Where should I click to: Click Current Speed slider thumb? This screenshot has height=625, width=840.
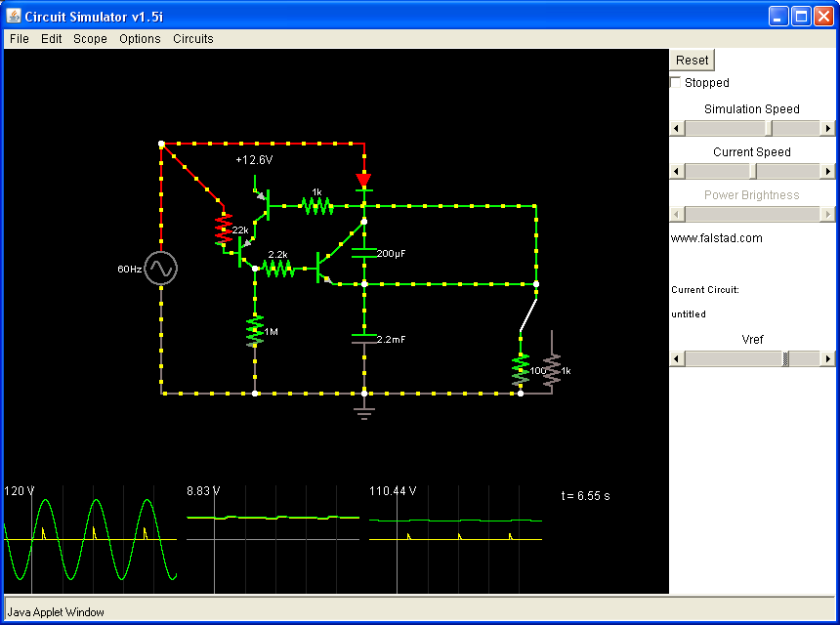[753, 171]
